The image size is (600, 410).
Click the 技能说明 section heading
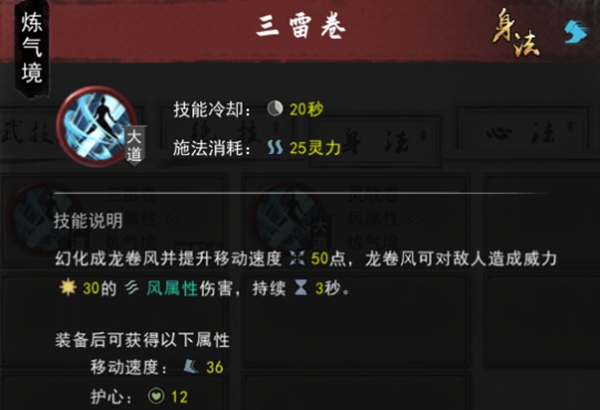pos(88,221)
